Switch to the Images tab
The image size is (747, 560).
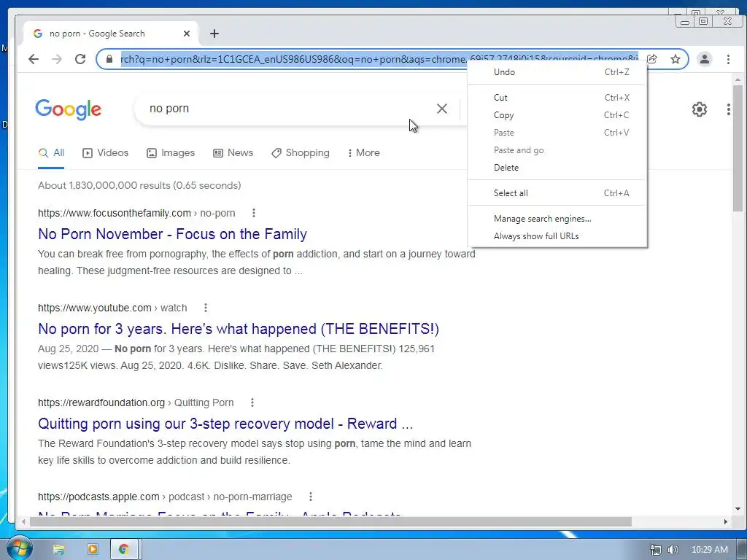click(x=171, y=153)
